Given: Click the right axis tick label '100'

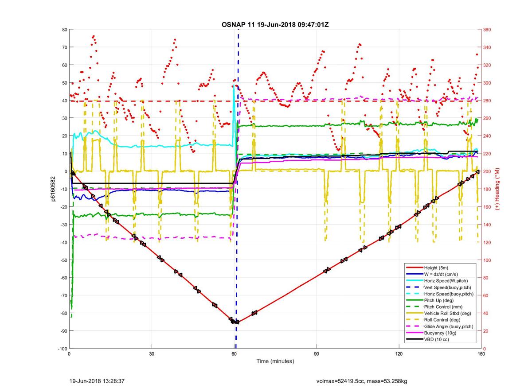Looking at the screenshot, I should click(487, 260).
